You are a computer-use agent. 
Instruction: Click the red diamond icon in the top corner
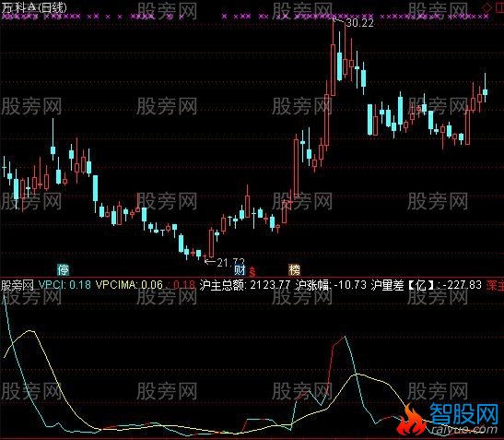tap(487, 7)
